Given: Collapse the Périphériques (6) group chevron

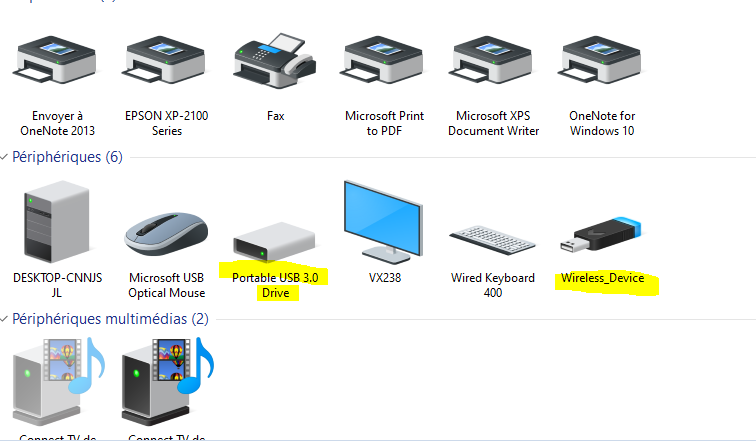Looking at the screenshot, I should pyautogui.click(x=4, y=157).
